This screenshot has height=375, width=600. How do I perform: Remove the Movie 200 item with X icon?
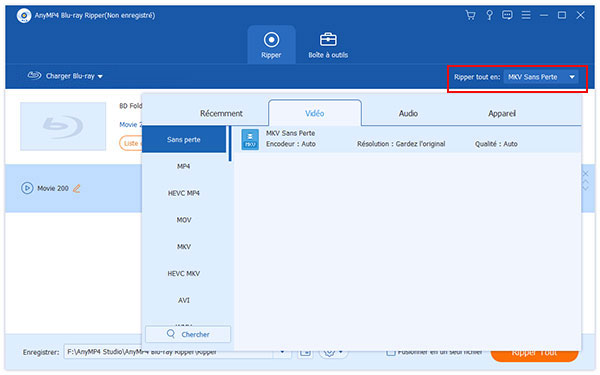pos(585,174)
